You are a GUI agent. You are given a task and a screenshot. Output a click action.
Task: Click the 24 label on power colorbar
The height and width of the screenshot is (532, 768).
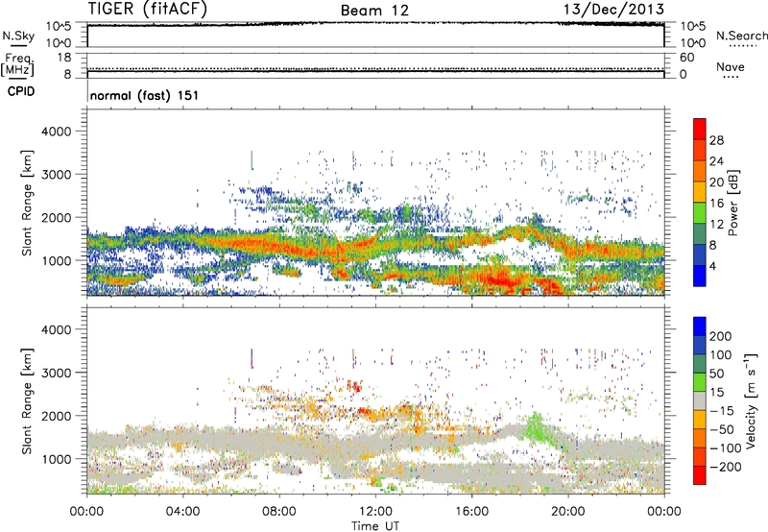(716, 161)
